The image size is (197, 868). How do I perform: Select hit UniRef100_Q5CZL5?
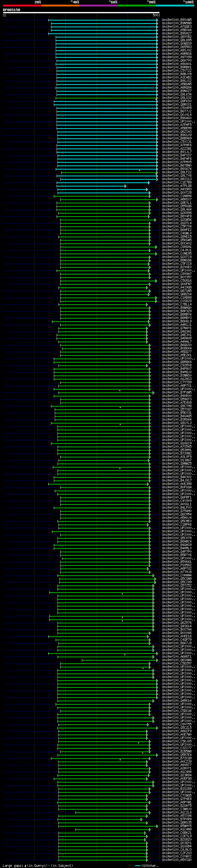tap(177, 728)
